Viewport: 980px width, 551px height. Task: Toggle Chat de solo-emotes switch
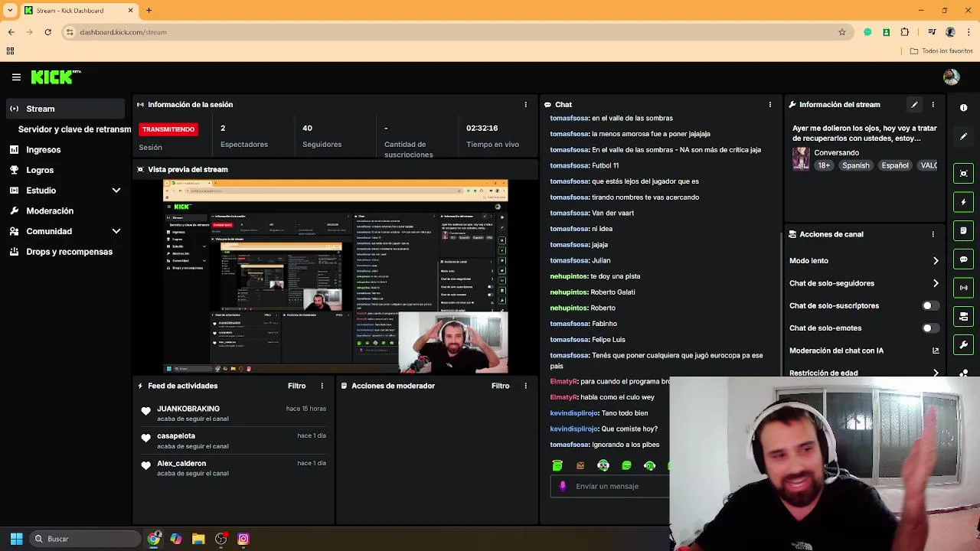(x=930, y=328)
